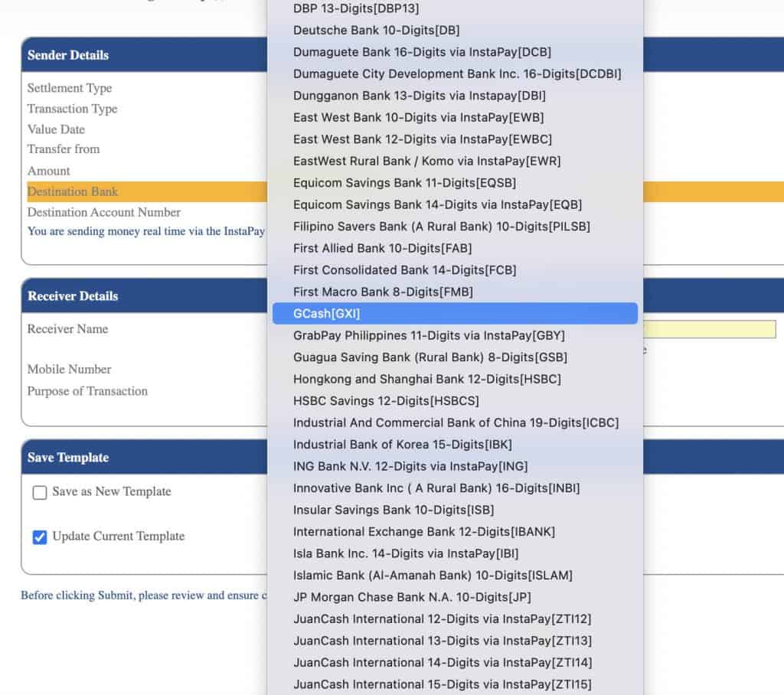Select Hongkong and Shanghai Bank 12-Digits[HSBC]

pos(426,379)
